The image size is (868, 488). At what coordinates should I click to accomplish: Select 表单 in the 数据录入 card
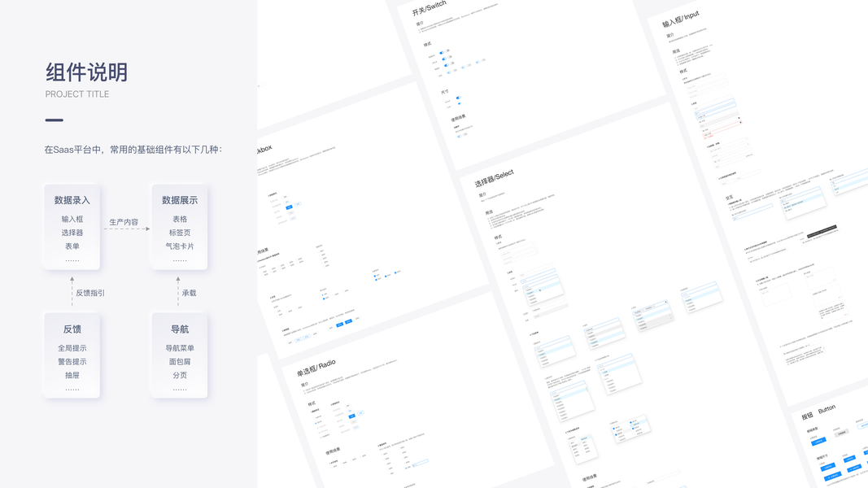coord(72,246)
